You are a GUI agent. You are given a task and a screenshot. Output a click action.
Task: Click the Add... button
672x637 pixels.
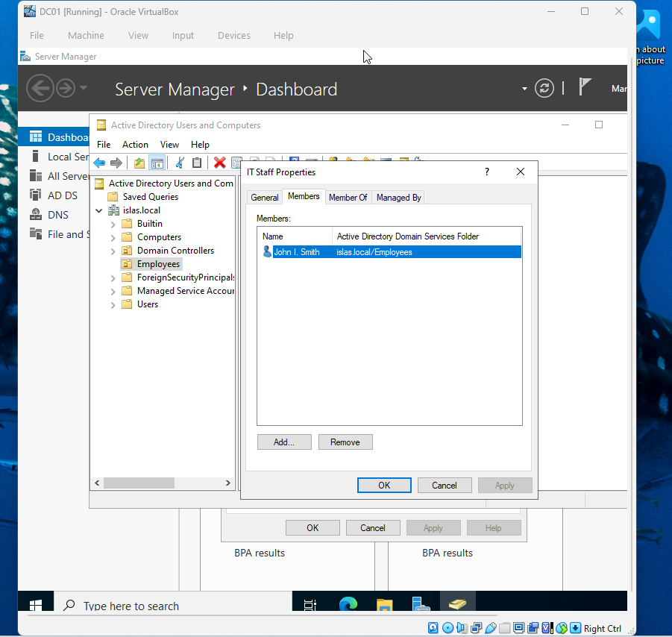point(284,442)
